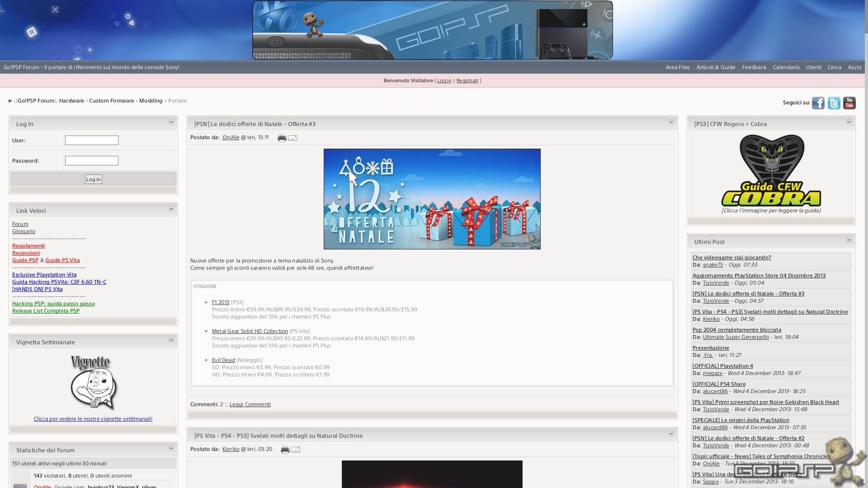Print the Offerta #3 post by OniAle
Screen dimensions: 868x488
point(282,138)
